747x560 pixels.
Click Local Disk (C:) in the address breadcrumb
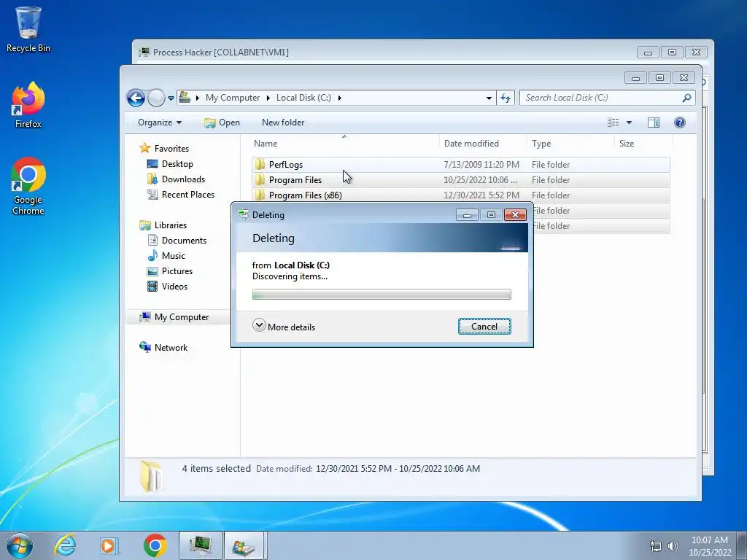(303, 98)
